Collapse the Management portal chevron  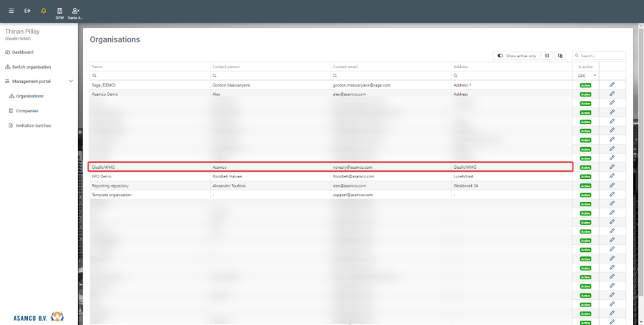(70, 82)
